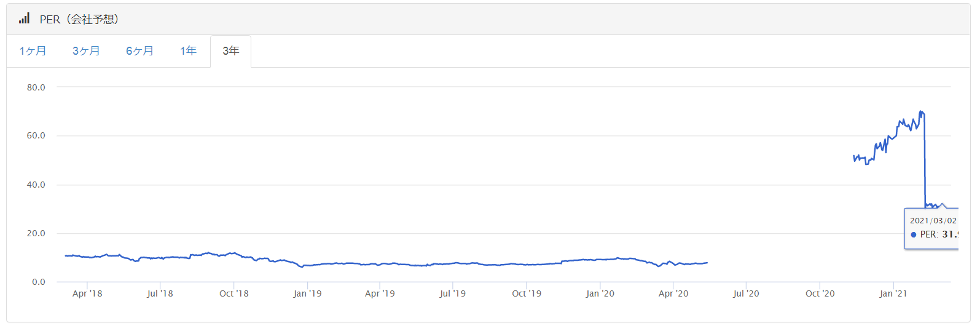Select the 6ヶ月 range tab
This screenshot has width=980, height=331.
click(139, 51)
